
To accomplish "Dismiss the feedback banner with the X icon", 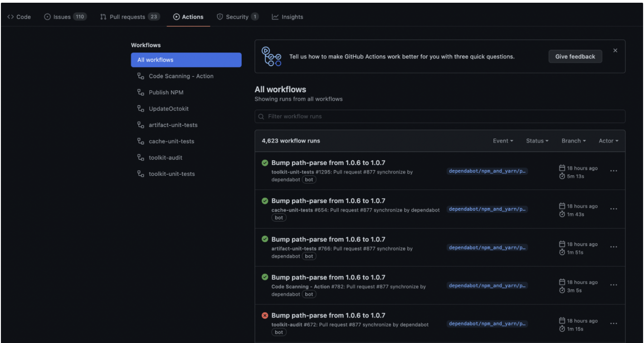I will [615, 50].
